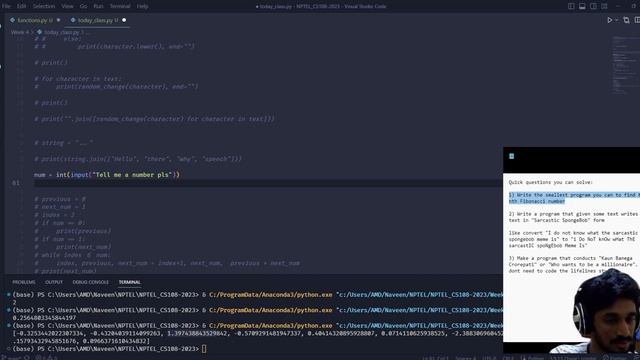Image resolution: width=640 pixels, height=360 pixels.
Task: Click the terminal output value 0.2564803345844197
Action: pyautogui.click(x=44, y=318)
